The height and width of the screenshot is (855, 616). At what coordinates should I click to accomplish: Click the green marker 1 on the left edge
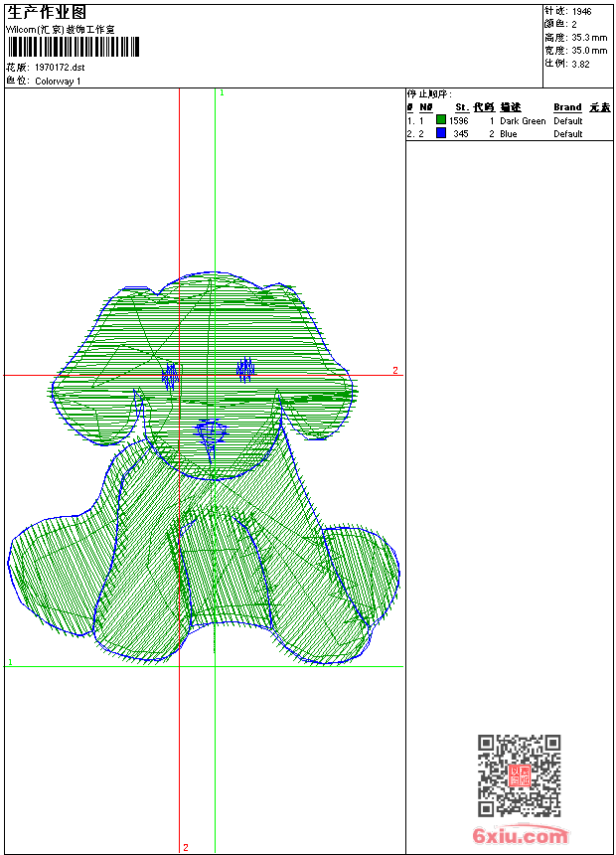10,661
